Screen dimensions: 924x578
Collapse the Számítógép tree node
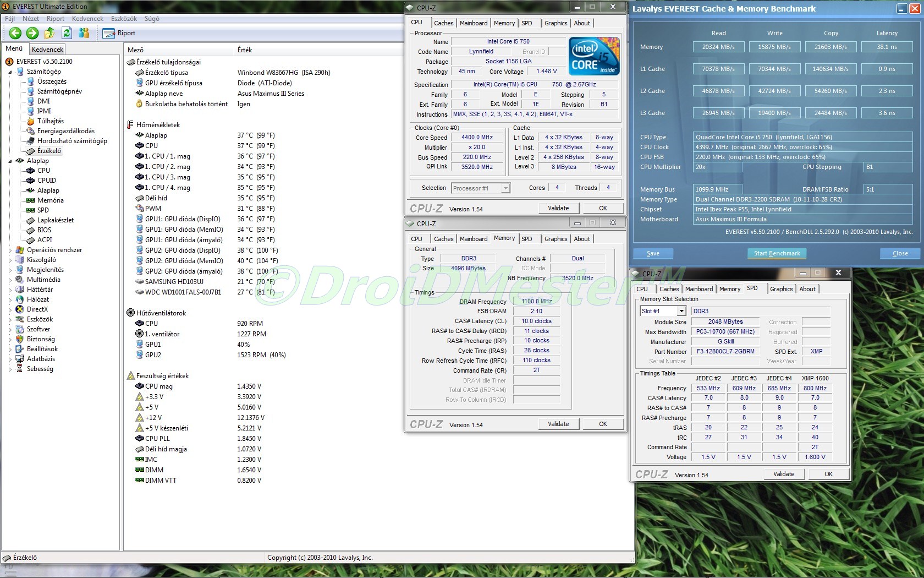tap(10, 72)
